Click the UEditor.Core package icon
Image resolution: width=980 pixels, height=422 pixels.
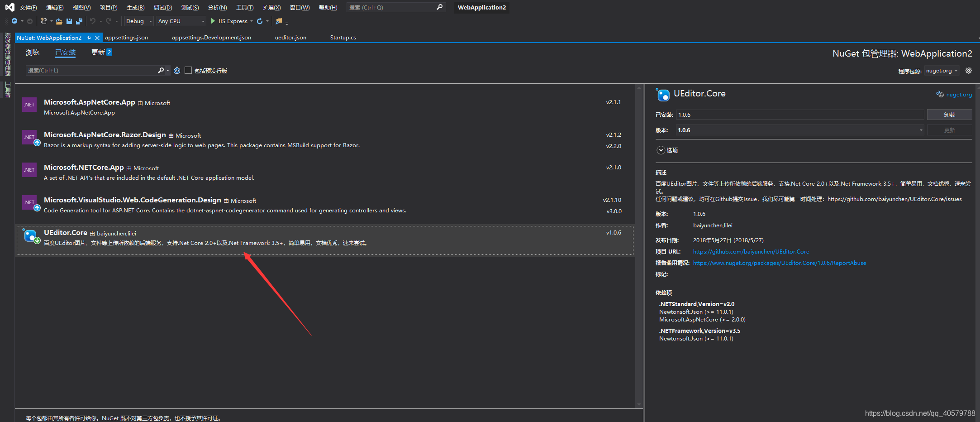[30, 235]
